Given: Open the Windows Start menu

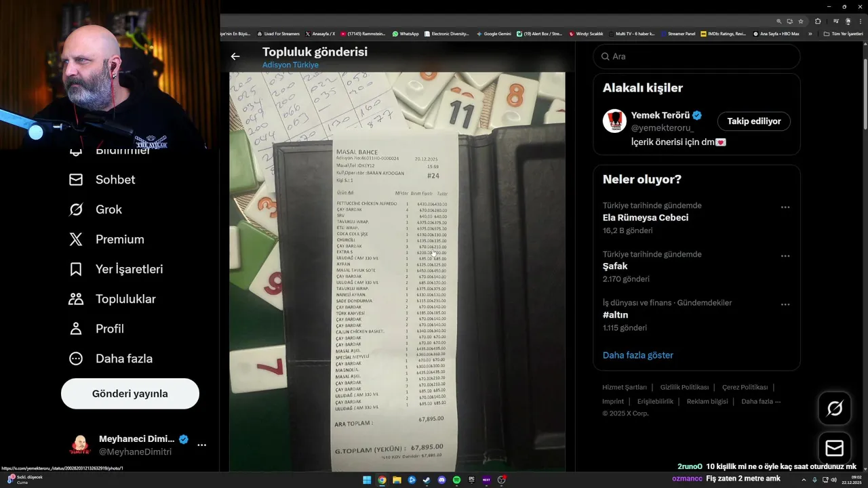Looking at the screenshot, I should 367,480.
